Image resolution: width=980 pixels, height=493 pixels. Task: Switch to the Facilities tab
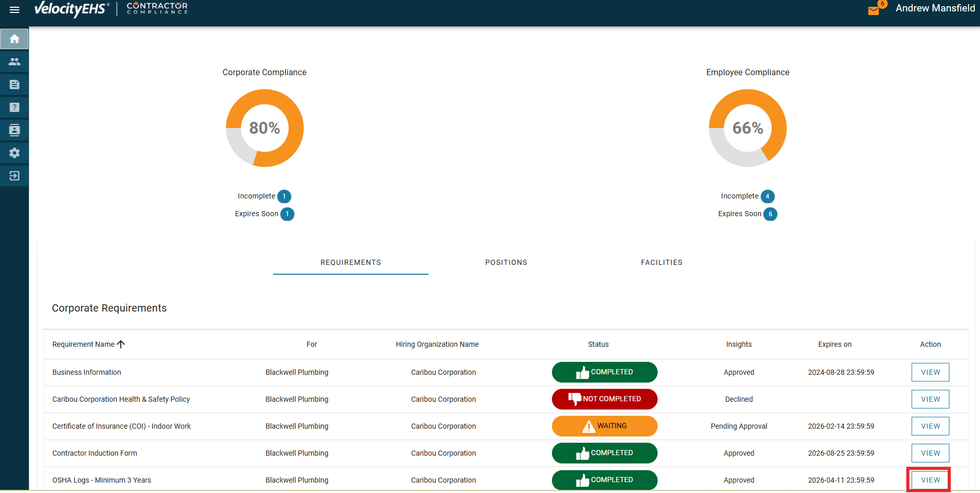click(x=661, y=262)
